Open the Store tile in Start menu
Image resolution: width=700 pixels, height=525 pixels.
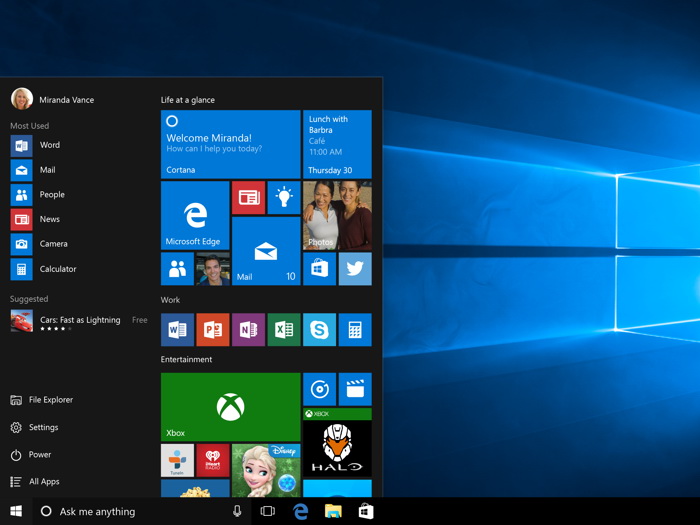320,269
